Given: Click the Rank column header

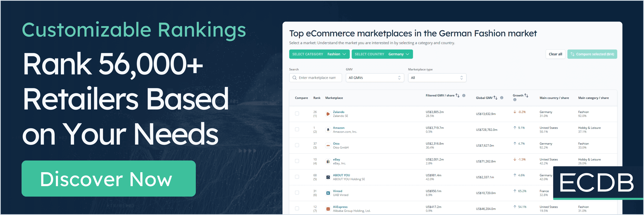Looking at the screenshot, I should point(317,98).
